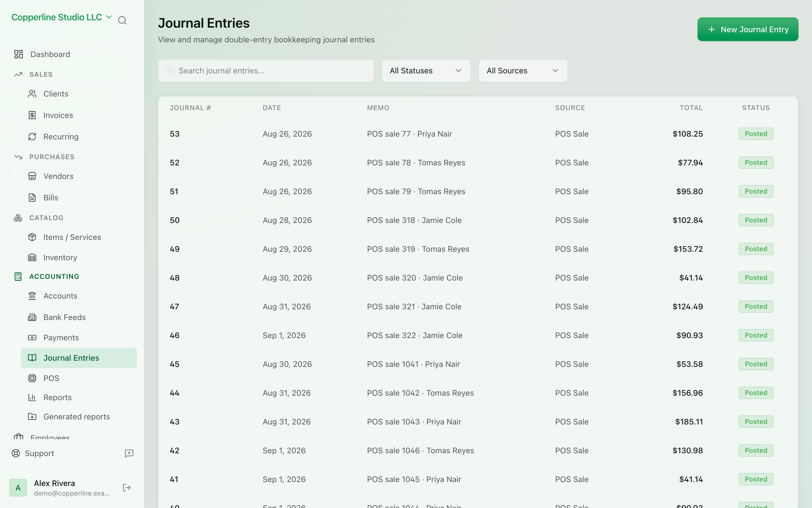Viewport: 812px width, 508px height.
Task: Open journal entry POS sale 78 · Tomas Reyes
Action: (416, 163)
